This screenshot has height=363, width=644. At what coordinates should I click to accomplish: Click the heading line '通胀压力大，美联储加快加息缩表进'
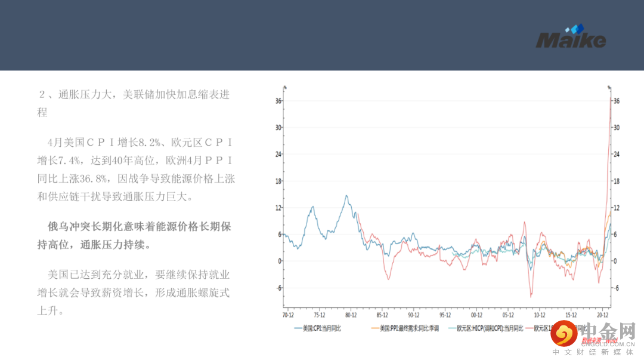point(134,94)
